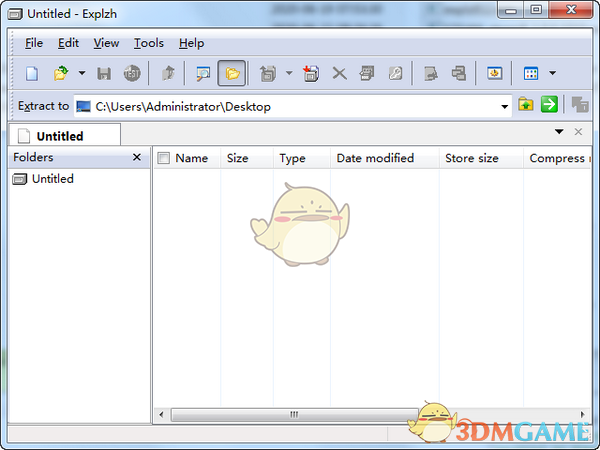Minimize the Explzh window
Image resolution: width=600 pixels, height=450 pixels.
coord(510,11)
